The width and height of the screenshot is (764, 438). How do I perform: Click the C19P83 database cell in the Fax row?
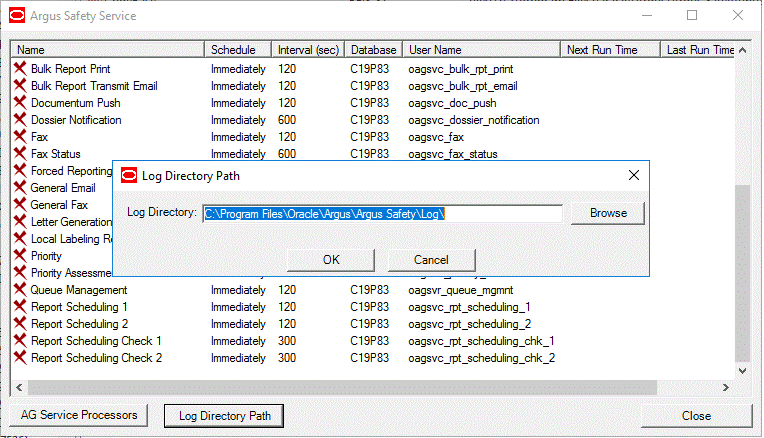coord(369,137)
